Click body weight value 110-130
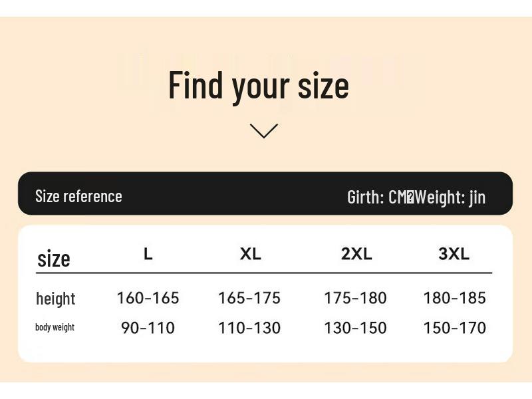The height and width of the screenshot is (399, 532). 249,328
